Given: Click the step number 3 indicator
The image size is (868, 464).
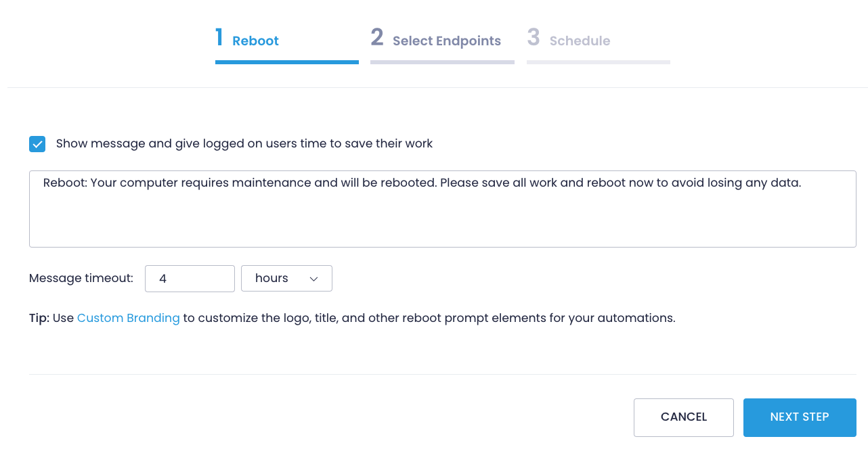Looking at the screenshot, I should (x=534, y=38).
